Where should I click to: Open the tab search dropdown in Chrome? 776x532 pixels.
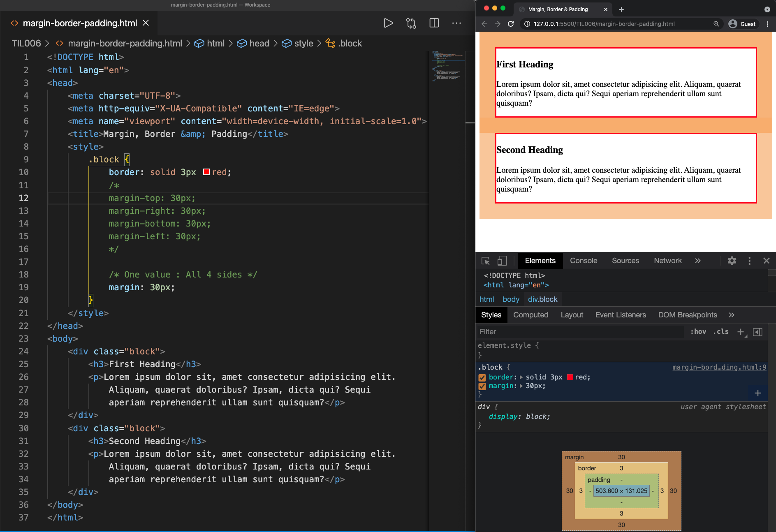point(767,9)
